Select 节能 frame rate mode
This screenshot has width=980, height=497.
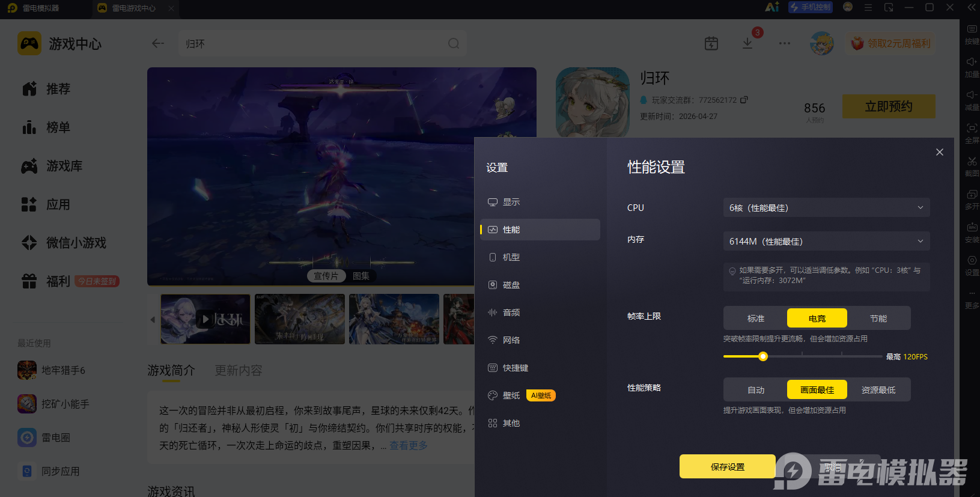pos(878,318)
